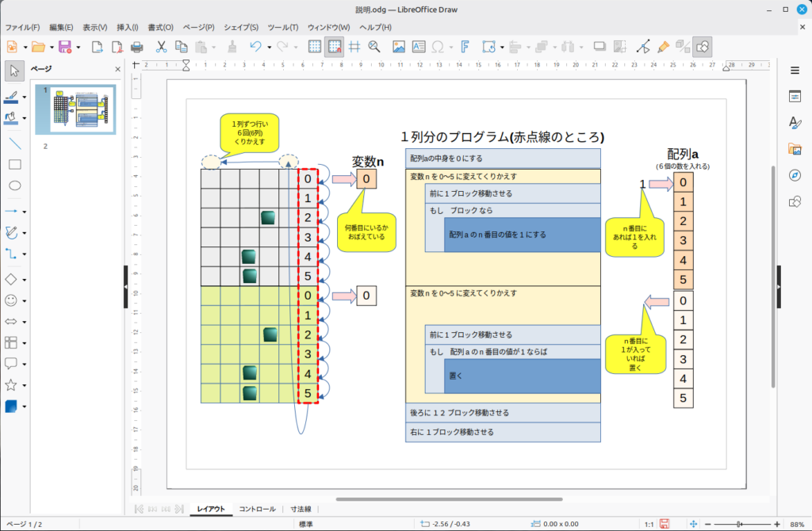
Task: Toggle the Show Draw Functions button
Action: tap(702, 47)
